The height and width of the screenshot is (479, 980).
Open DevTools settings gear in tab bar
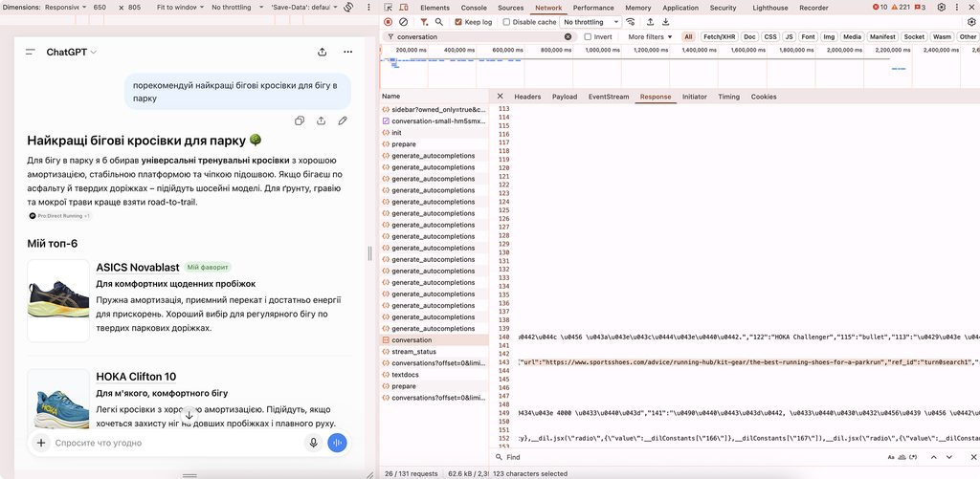(942, 8)
